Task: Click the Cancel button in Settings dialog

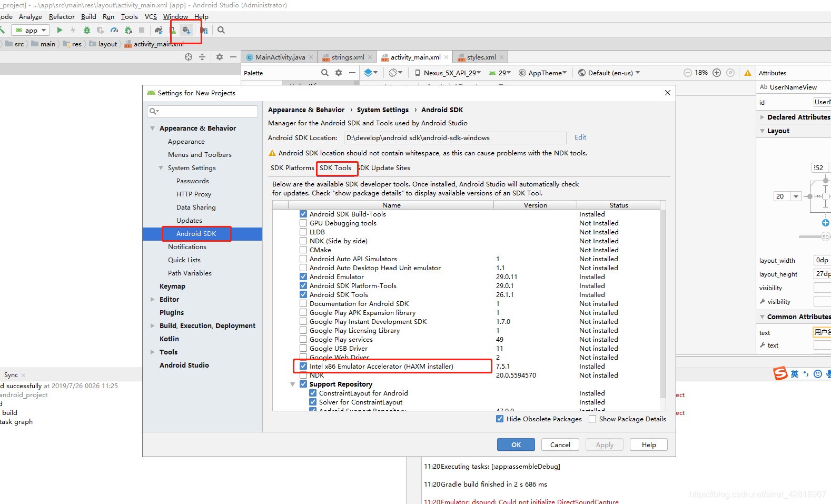Action: pyautogui.click(x=560, y=444)
